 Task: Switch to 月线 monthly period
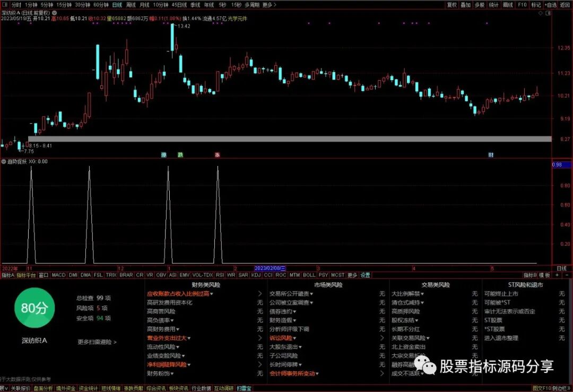coord(145,5)
